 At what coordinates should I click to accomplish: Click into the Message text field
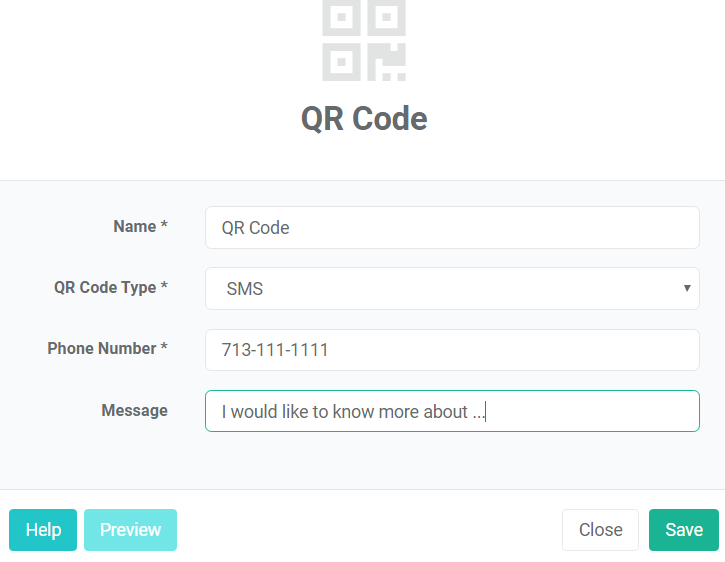pyautogui.click(x=452, y=411)
